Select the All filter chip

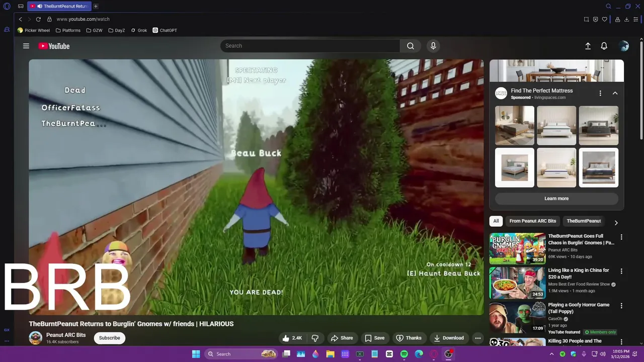496,221
